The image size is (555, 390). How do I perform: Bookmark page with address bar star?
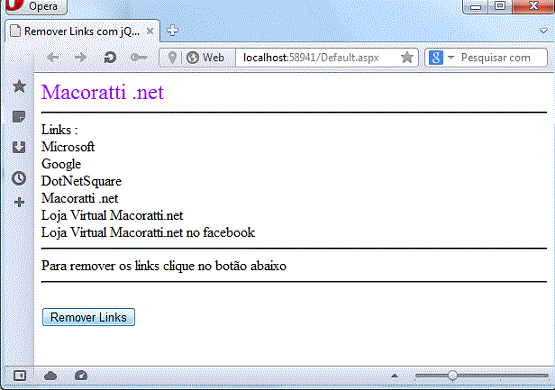[x=407, y=57]
